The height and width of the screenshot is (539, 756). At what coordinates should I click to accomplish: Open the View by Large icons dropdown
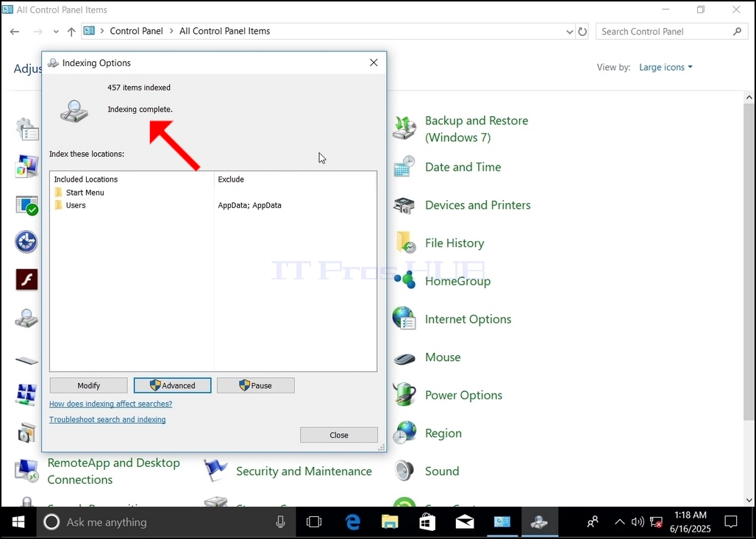pos(666,68)
